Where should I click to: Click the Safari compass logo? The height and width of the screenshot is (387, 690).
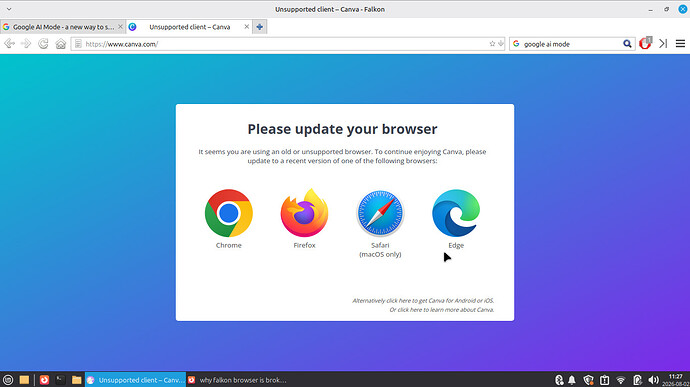(x=380, y=213)
